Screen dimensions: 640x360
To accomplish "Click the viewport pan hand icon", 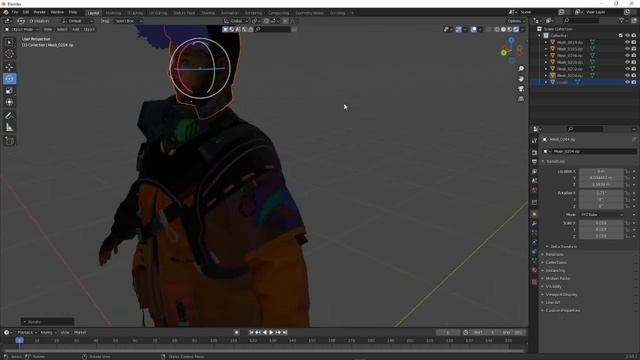I will coord(521,78).
